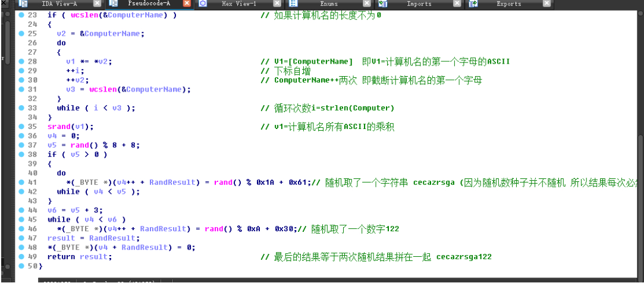644x283 pixels.
Task: Toggle breakpoint dot on line 23
Action: pos(21,15)
